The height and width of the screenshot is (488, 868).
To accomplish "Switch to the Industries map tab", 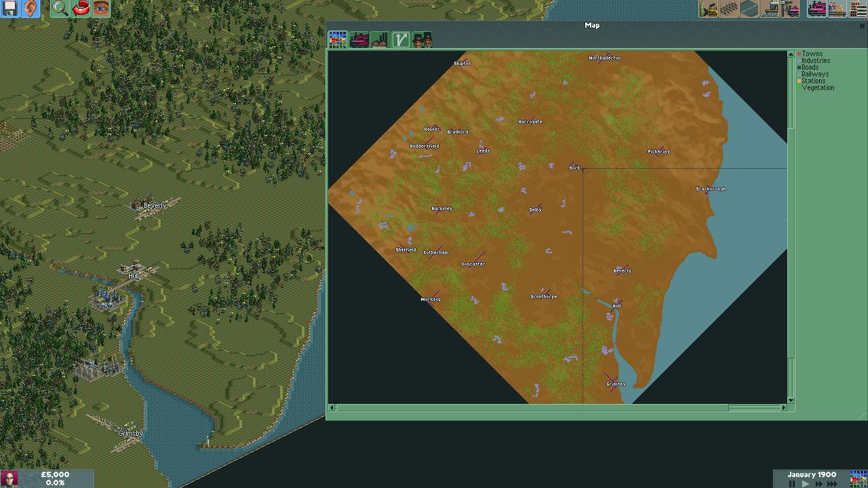I will (x=379, y=40).
